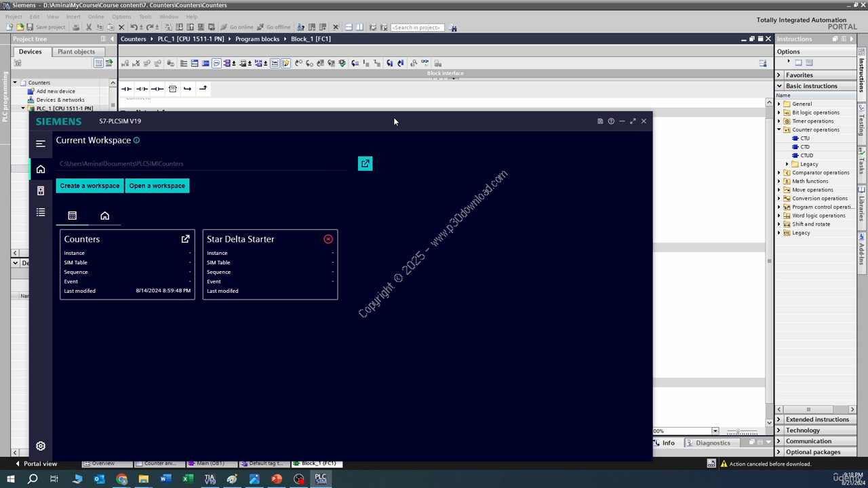This screenshot has width=868, height=488.
Task: Select the recent workspaces calendar tab
Action: coord(73,216)
